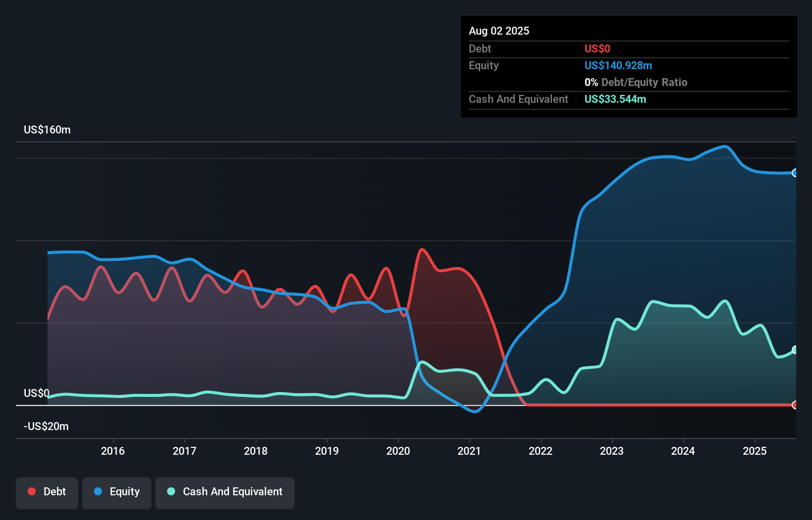
Task: Click the teal Cash And Equivalent legend dot
Action: 171,492
